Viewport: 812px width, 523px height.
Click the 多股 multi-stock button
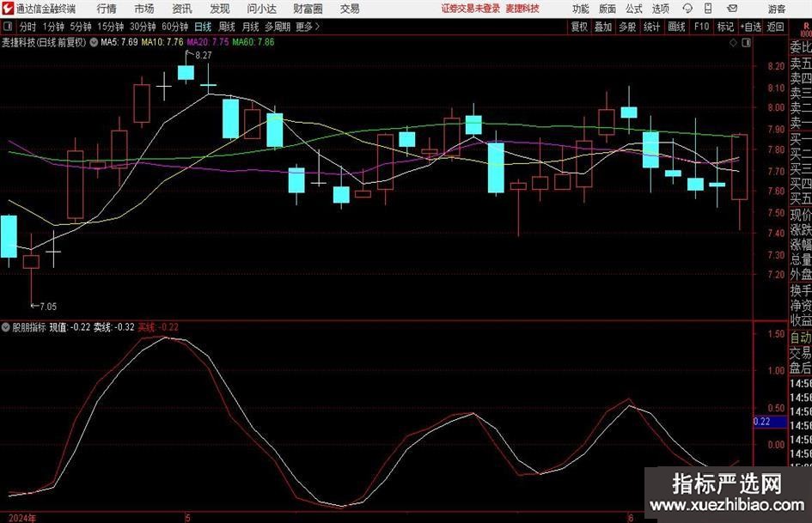point(627,27)
